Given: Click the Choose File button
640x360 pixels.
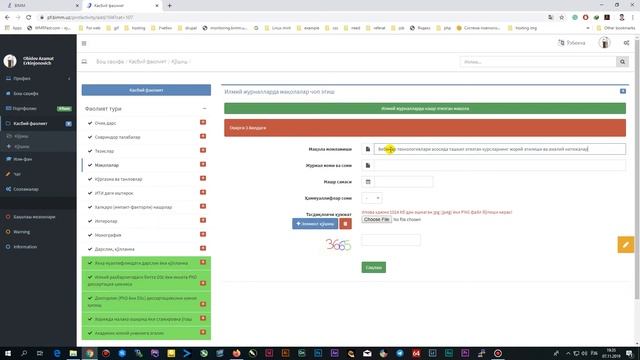Looking at the screenshot, I should (x=376, y=219).
